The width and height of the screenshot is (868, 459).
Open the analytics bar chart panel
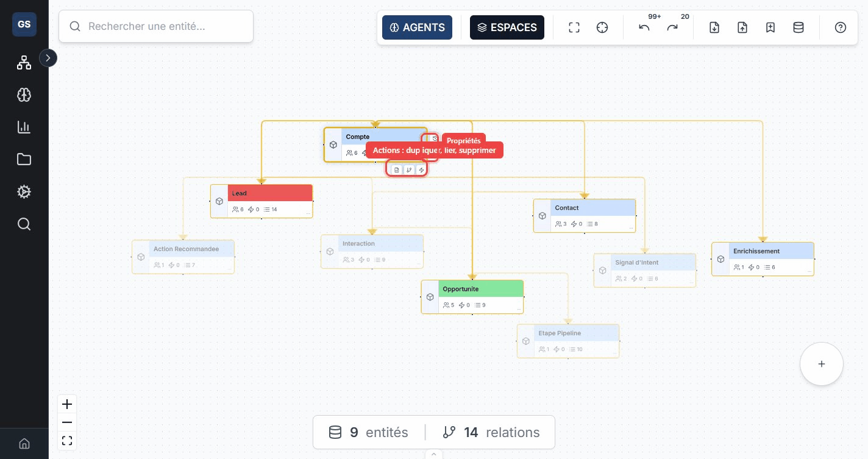coord(24,127)
